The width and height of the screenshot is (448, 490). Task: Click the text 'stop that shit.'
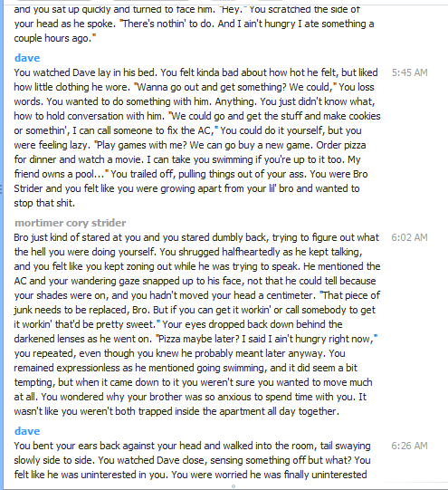[x=44, y=203]
